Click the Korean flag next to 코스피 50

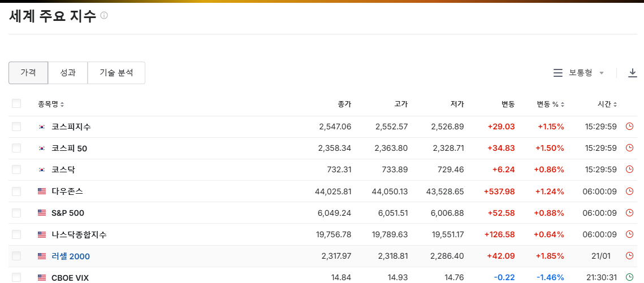pos(42,148)
